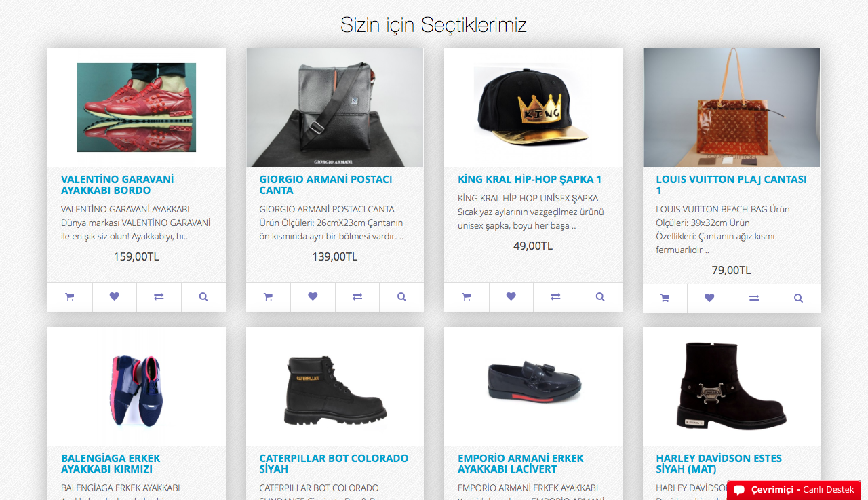Viewport: 868px width, 500px height.
Task: Compare the Giorgio Armani postacı bag
Action: [x=357, y=297]
